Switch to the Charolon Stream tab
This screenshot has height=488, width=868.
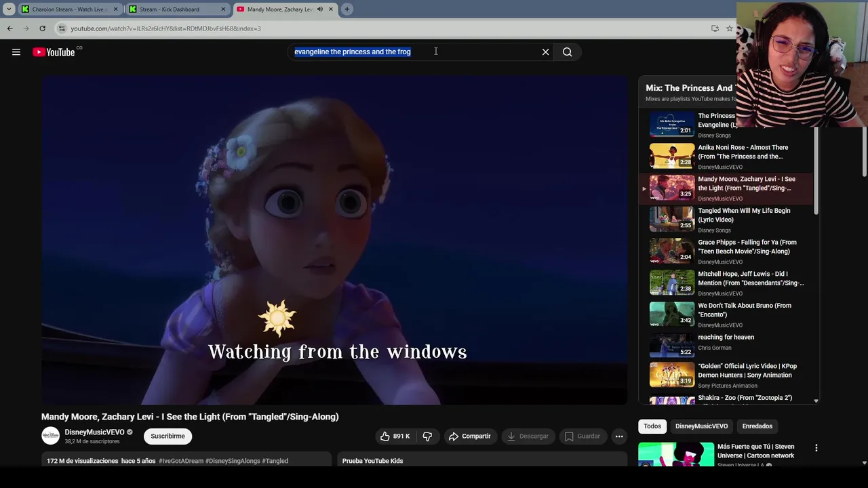tap(69, 9)
